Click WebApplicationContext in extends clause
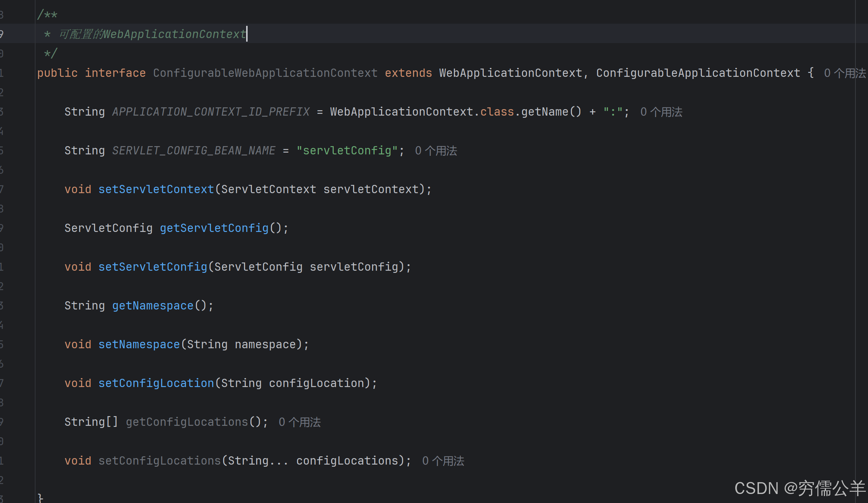Image resolution: width=868 pixels, height=503 pixels. pos(510,73)
